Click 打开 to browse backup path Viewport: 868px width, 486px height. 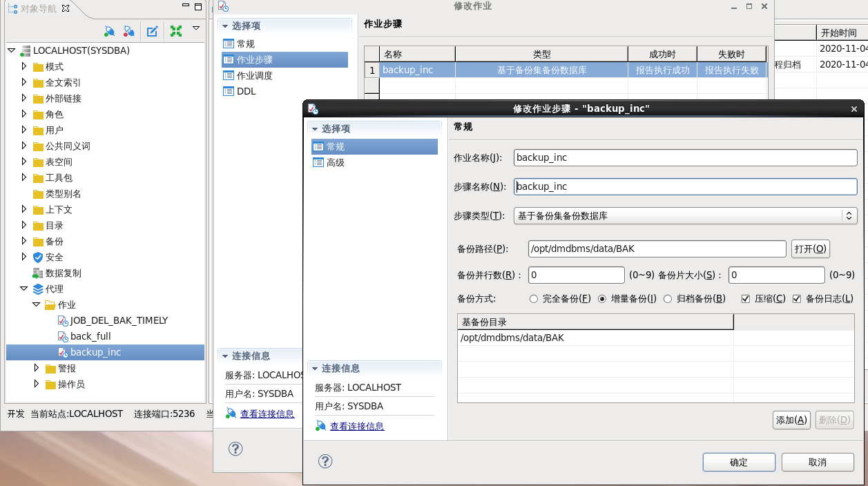pyautogui.click(x=809, y=249)
